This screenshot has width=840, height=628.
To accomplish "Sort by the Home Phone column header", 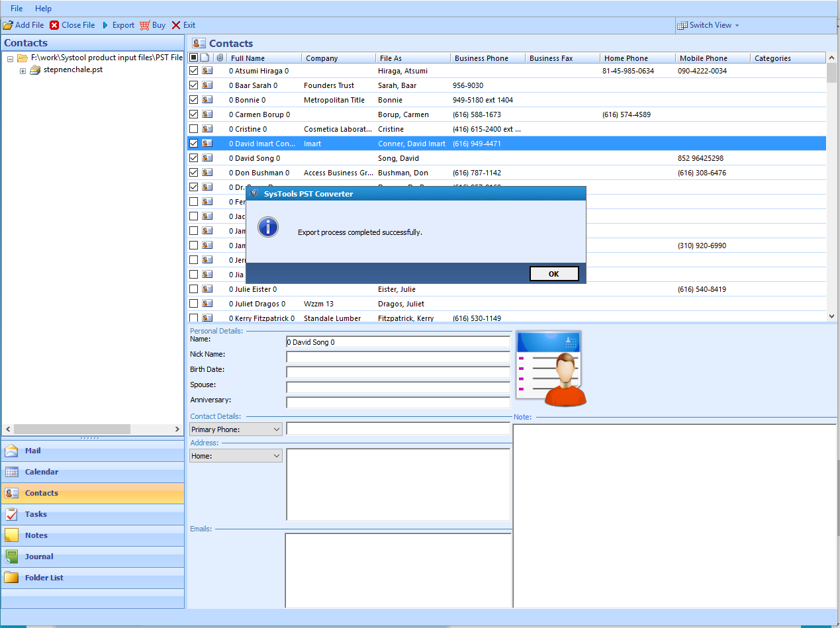I will tap(637, 58).
